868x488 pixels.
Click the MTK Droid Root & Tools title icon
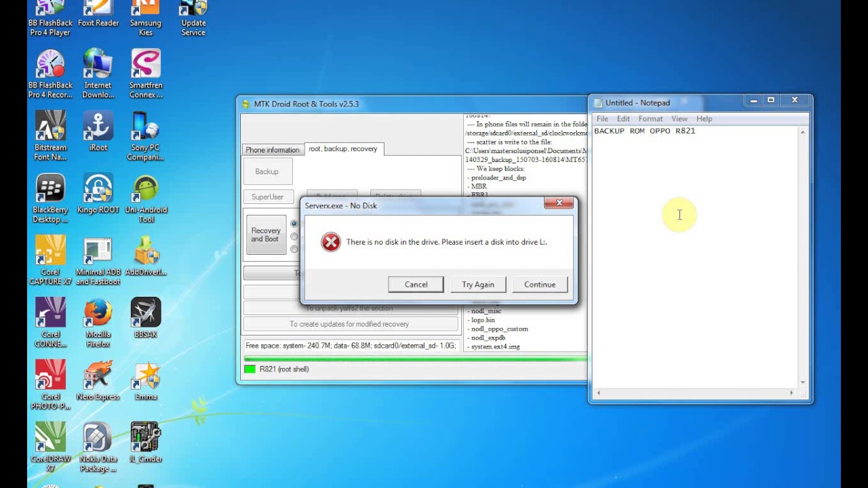[246, 104]
